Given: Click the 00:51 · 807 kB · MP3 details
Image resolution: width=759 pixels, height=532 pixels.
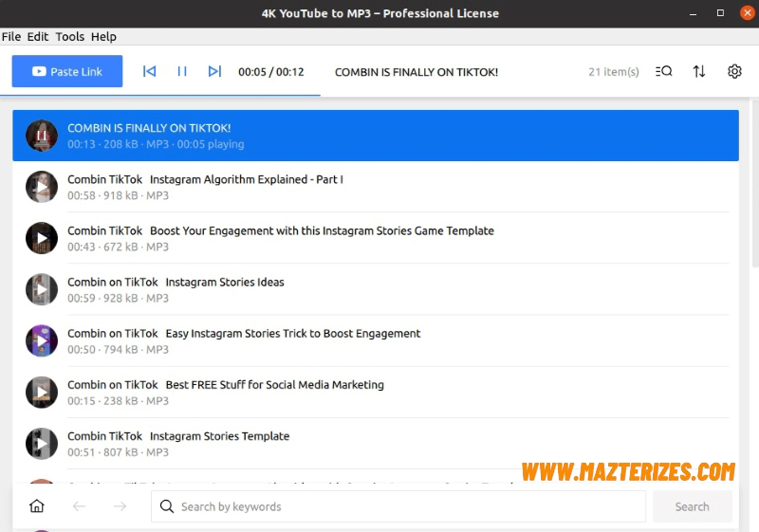Looking at the screenshot, I should (x=118, y=452).
